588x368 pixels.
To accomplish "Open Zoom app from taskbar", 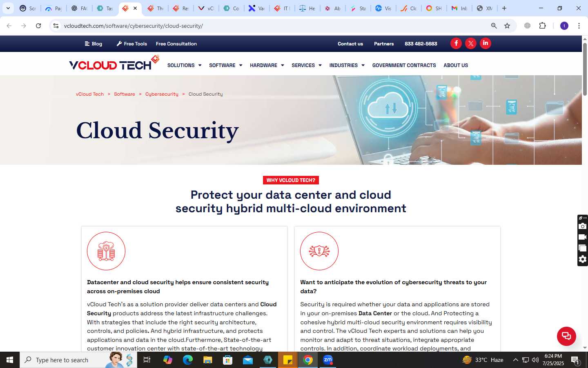I will [328, 360].
